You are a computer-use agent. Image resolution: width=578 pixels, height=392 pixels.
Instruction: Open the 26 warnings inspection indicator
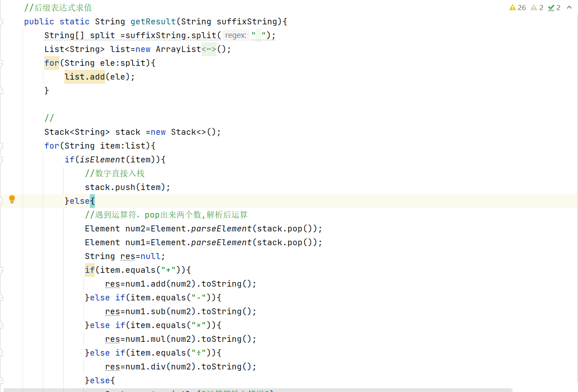[518, 7]
